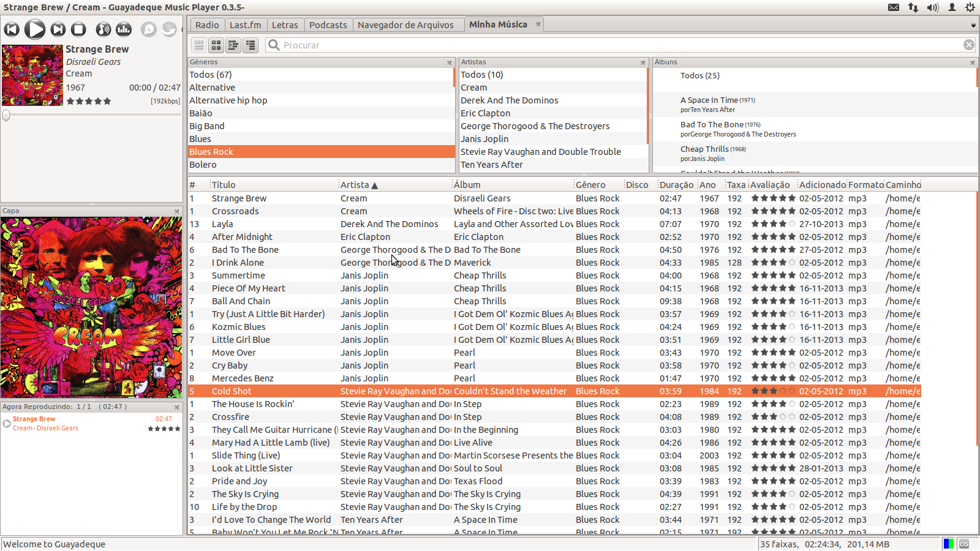Clear the search field with the X icon

pos(969,45)
